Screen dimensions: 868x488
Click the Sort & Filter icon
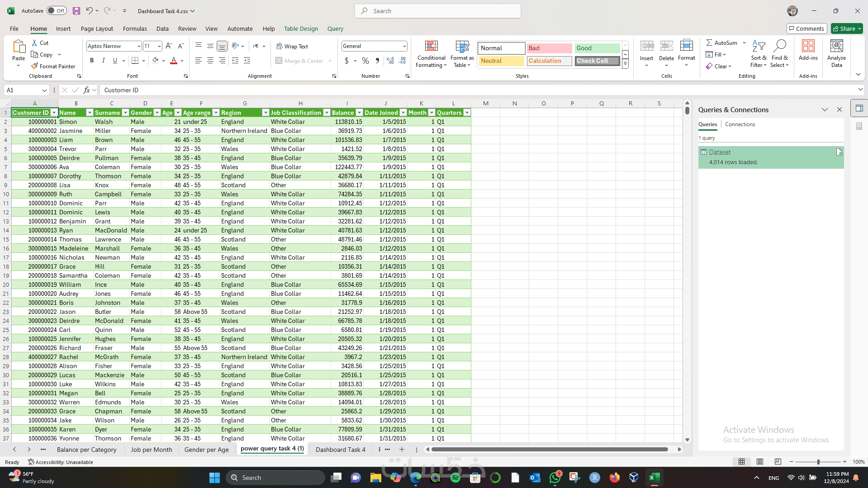pyautogui.click(x=759, y=53)
